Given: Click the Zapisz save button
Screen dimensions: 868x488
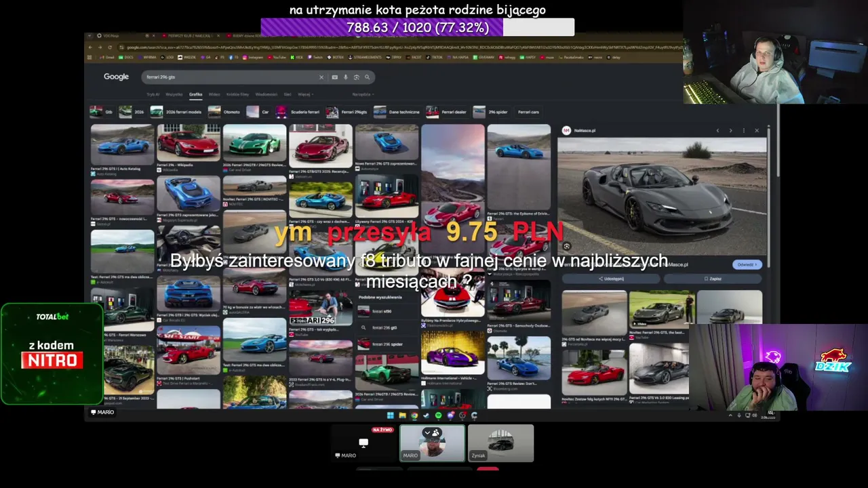Looking at the screenshot, I should pos(713,279).
